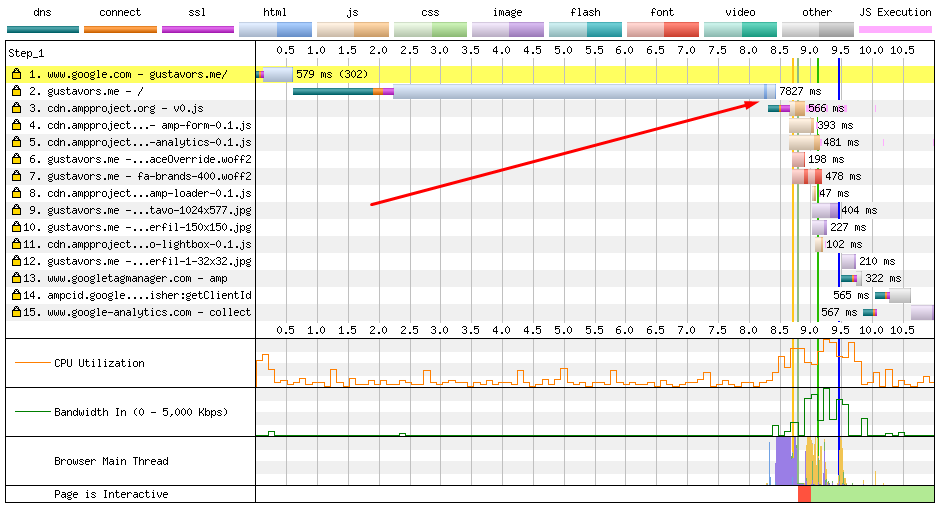The height and width of the screenshot is (512, 944).
Task: Click the html legend color swatch
Action: 275,30
